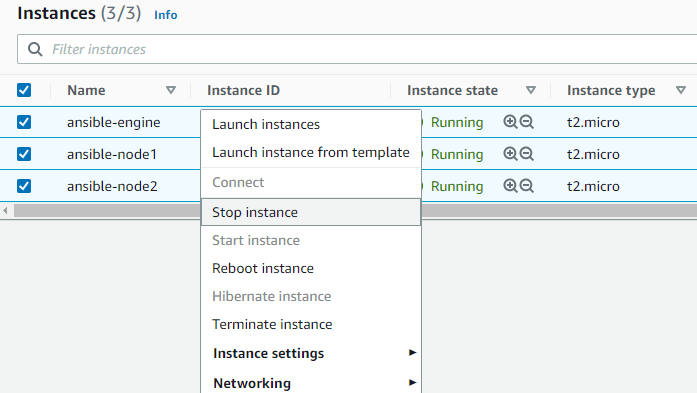The image size is (697, 393).
Task: Open the Info link beside Instances
Action: coord(165,15)
